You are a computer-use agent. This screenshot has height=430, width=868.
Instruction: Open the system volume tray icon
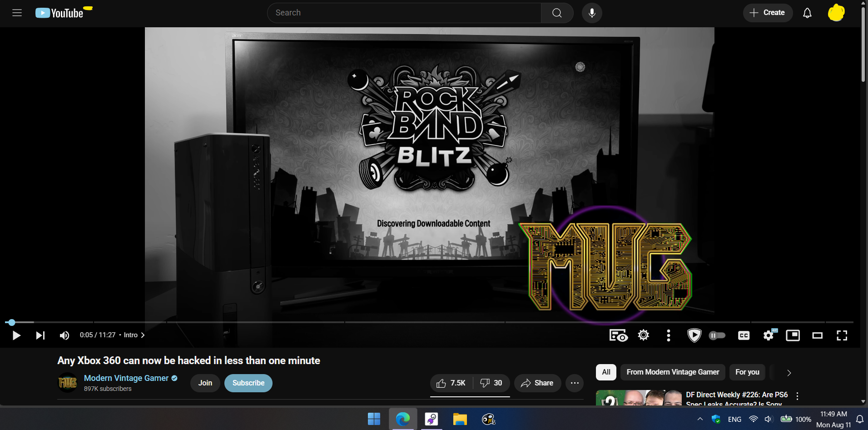(x=768, y=419)
